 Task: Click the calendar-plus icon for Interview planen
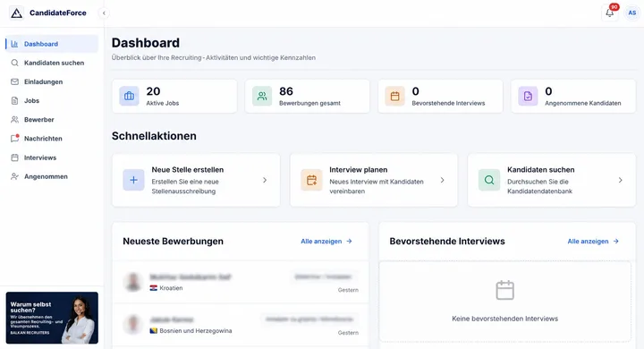point(312,180)
